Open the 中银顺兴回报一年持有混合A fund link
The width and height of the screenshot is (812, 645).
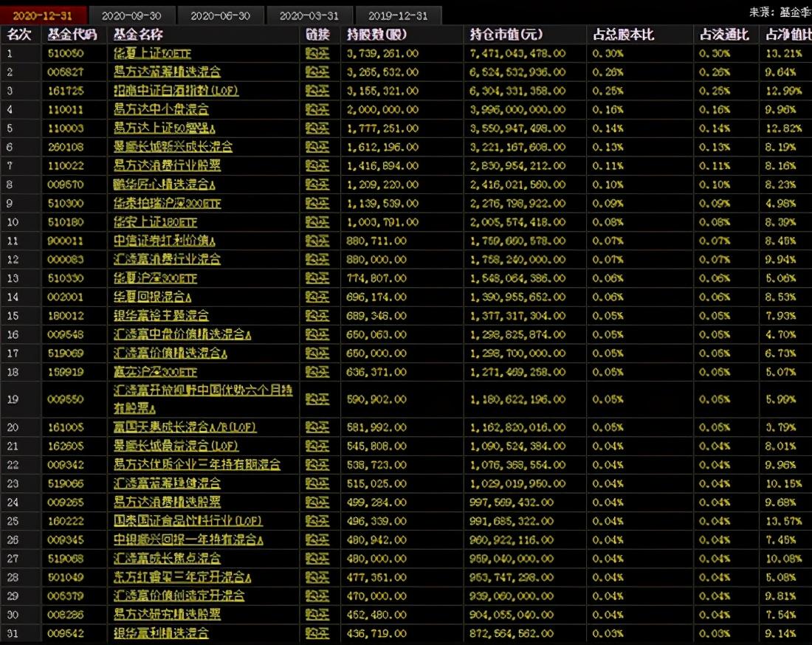[188, 540]
